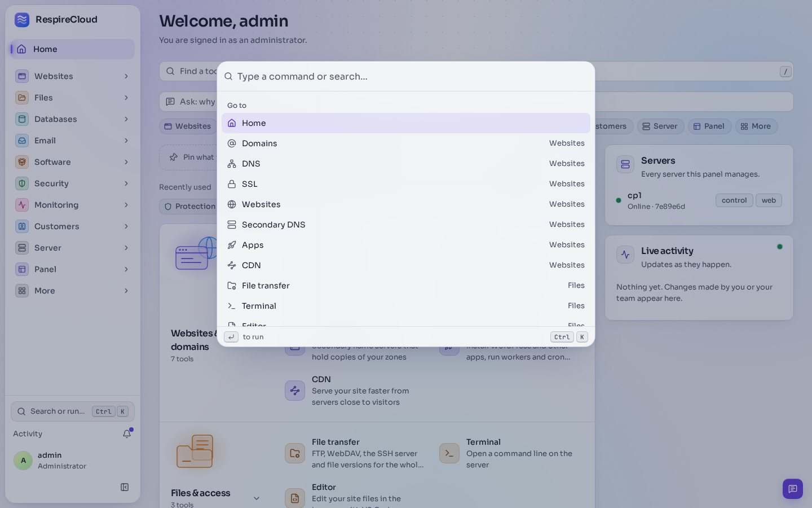Viewport: 812px width, 508px height.
Task: Open the Activity notifications bell
Action: (x=127, y=433)
